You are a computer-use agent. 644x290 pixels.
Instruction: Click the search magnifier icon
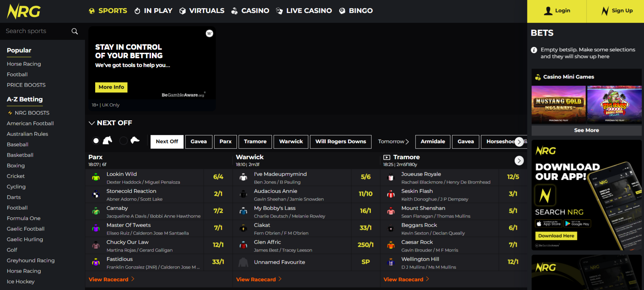pyautogui.click(x=75, y=31)
